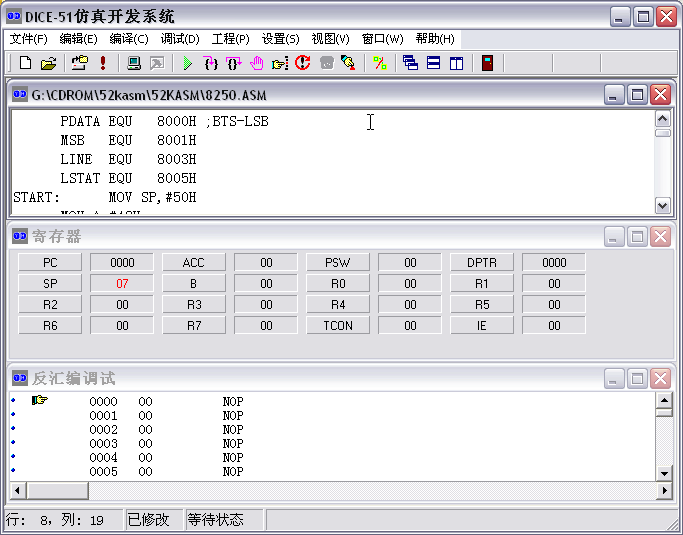Exit using the red door icon
The width and height of the screenshot is (683, 535).
click(487, 63)
